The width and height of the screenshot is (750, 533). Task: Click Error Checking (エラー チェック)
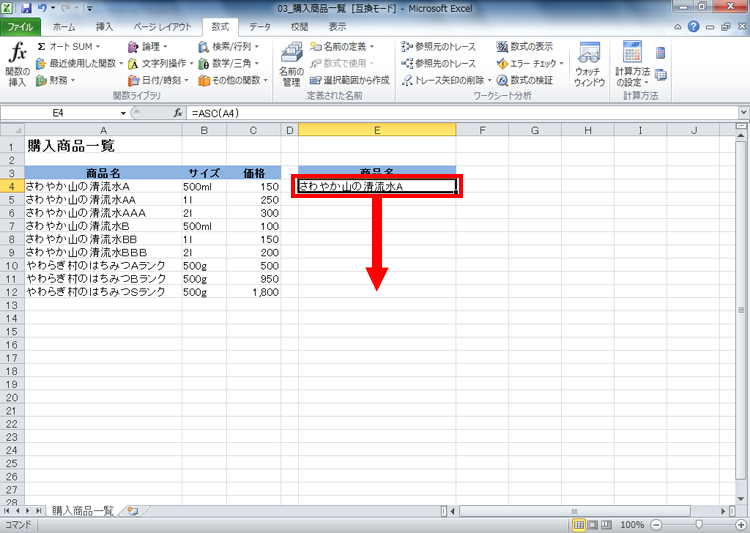pos(530,63)
